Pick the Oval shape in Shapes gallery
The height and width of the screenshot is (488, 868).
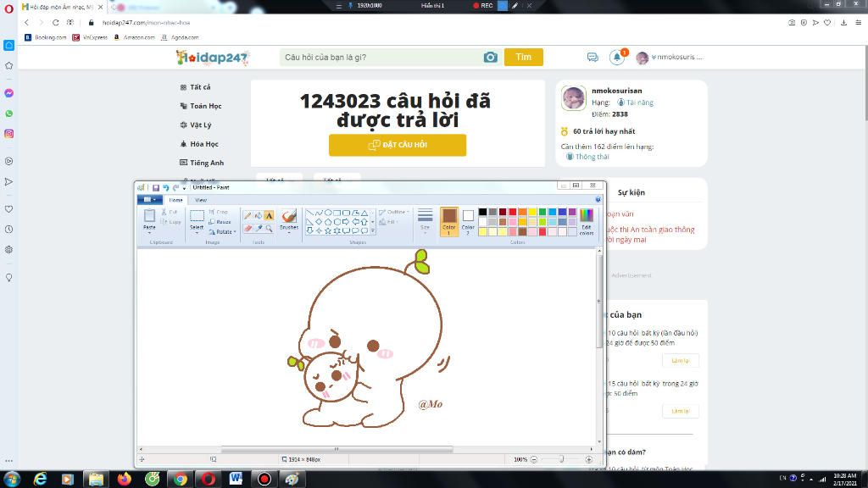[328, 213]
